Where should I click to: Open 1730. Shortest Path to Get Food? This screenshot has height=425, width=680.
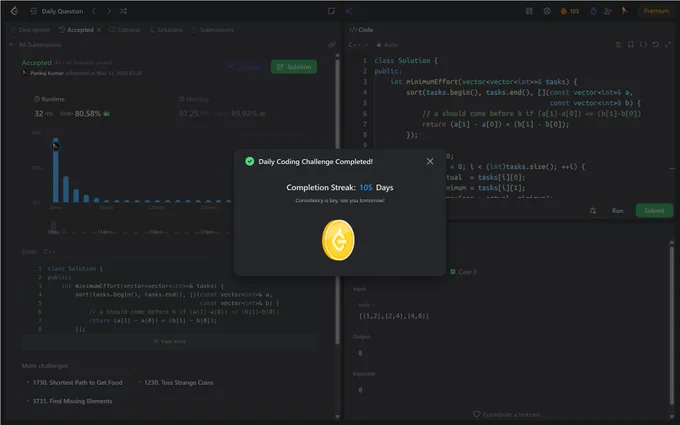click(x=78, y=382)
